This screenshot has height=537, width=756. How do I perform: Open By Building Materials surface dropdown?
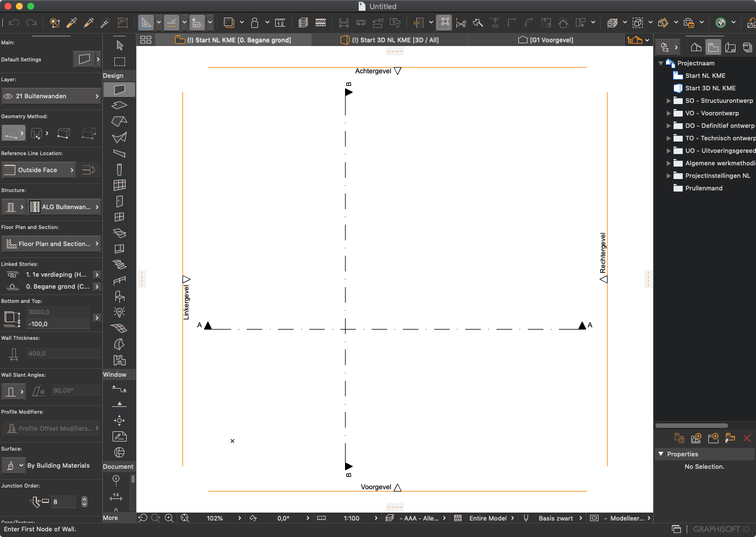(x=14, y=465)
